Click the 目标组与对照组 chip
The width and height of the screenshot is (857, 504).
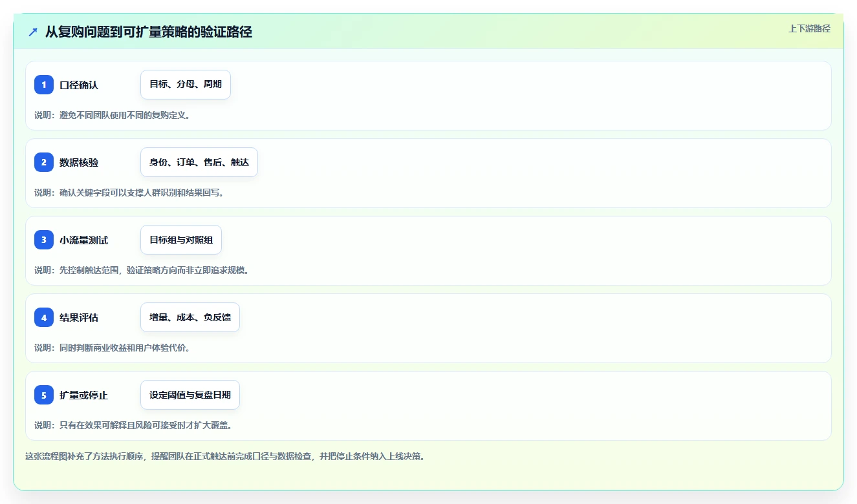tap(181, 240)
